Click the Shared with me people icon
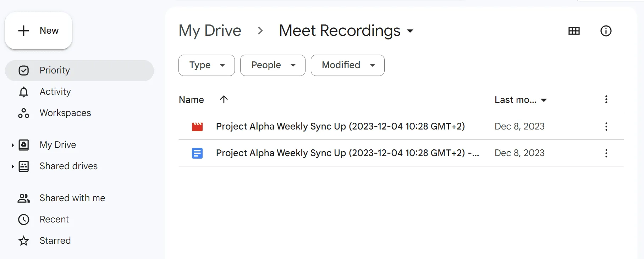Image resolution: width=644 pixels, height=259 pixels. click(24, 198)
